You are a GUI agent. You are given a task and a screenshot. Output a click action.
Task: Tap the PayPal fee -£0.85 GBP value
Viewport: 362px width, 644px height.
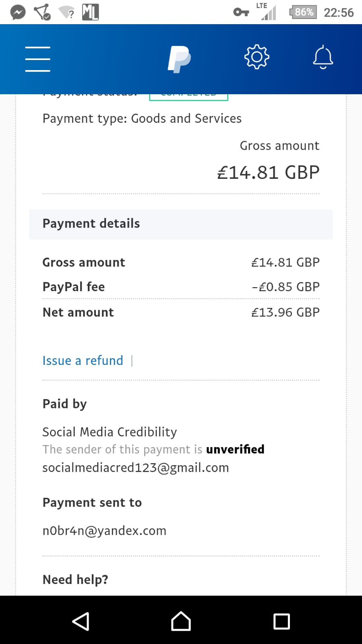tap(285, 287)
